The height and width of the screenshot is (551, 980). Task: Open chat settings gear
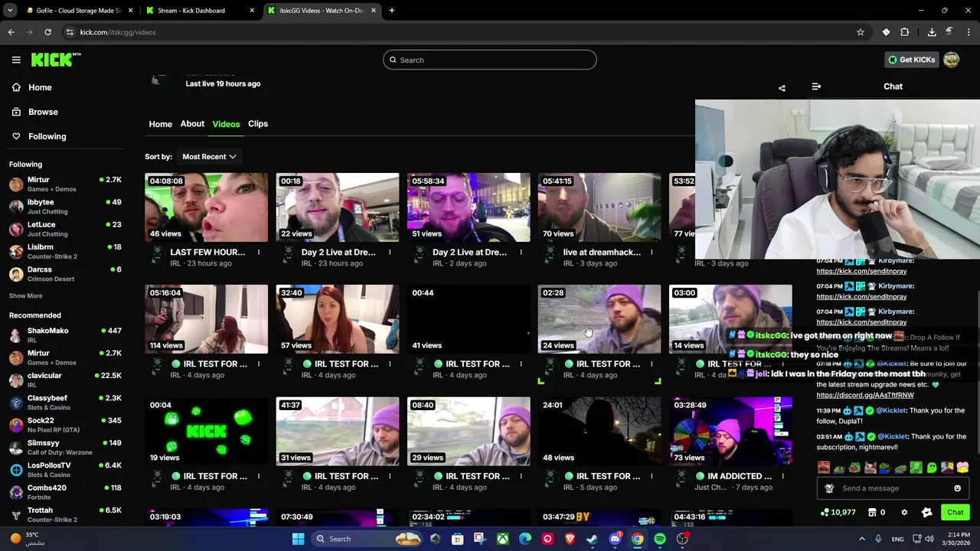click(904, 512)
